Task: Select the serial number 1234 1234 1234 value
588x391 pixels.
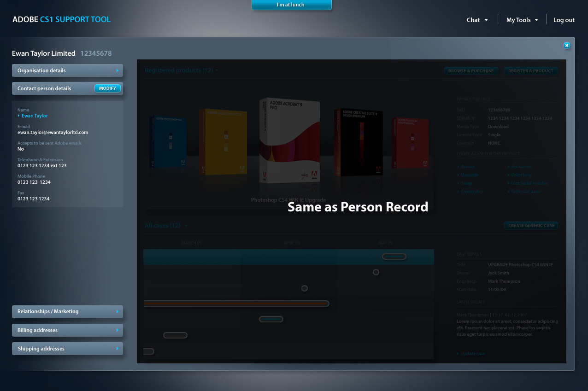Action: pyautogui.click(x=520, y=118)
